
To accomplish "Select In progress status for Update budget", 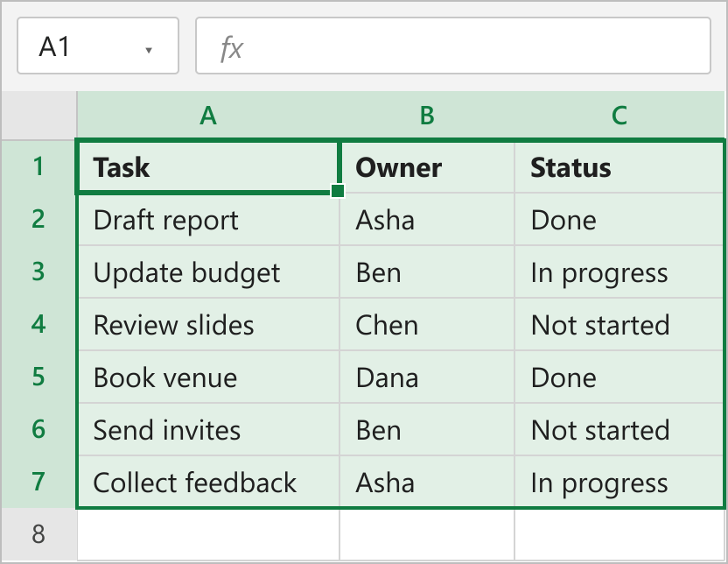I will (619, 271).
